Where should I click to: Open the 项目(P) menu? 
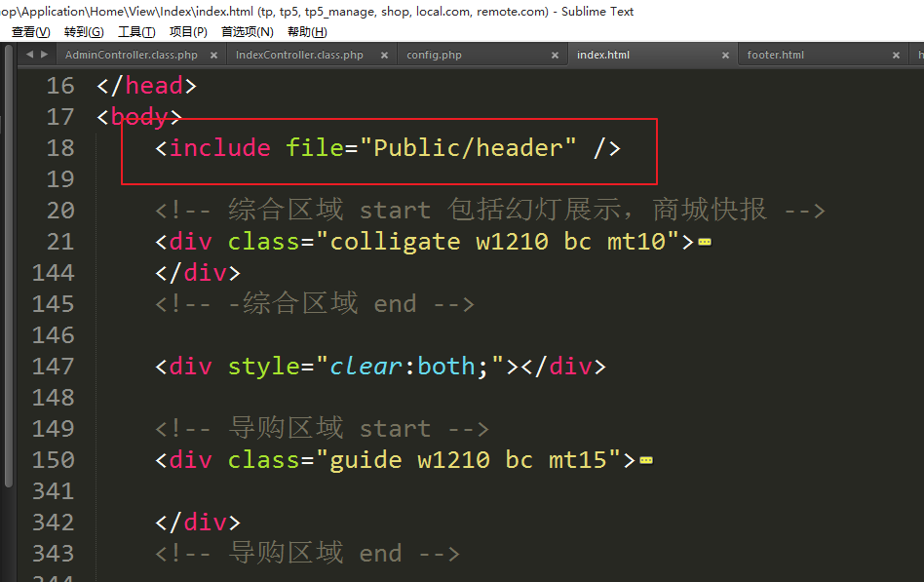[188, 32]
